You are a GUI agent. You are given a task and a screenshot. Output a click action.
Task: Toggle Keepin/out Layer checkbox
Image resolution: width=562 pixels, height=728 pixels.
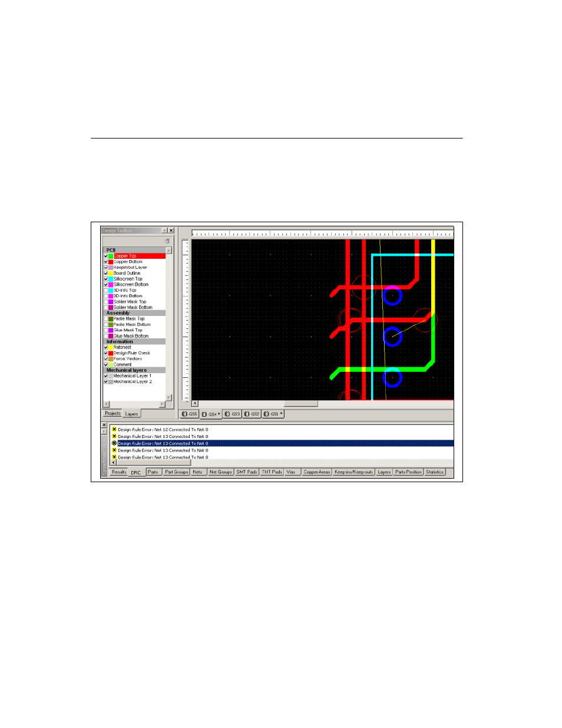[x=106, y=268]
